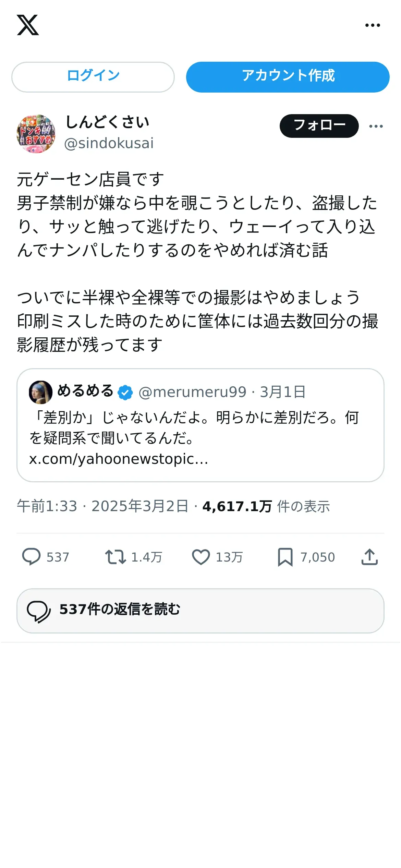Open the @sindokusai handle link

tap(109, 143)
